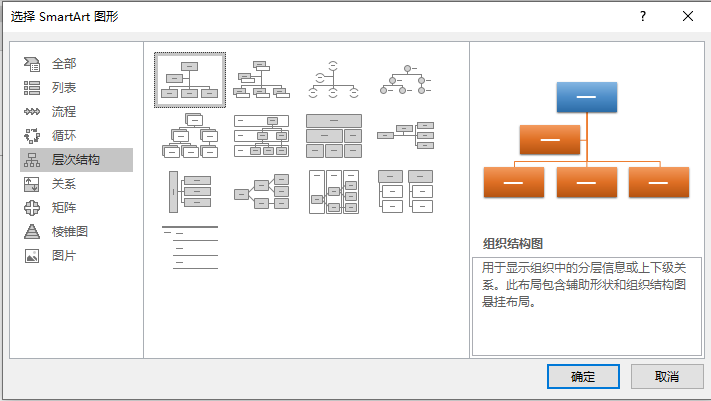Click the layout description text box
Screen dimensions: 711x401
(x=587, y=306)
